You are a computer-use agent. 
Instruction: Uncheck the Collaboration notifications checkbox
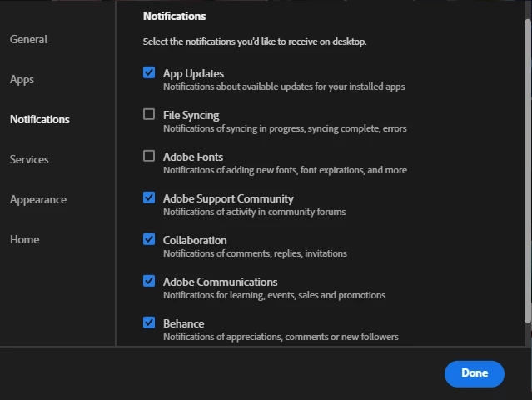pos(149,239)
